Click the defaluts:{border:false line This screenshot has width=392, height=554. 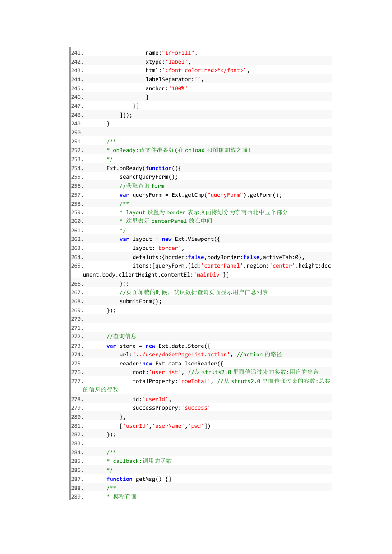pyautogui.click(x=219, y=257)
